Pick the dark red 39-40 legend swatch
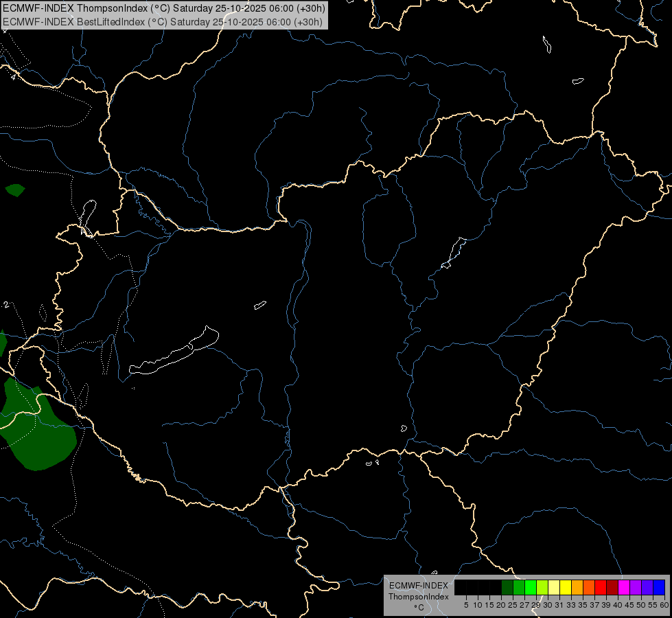This screenshot has height=618, width=672. coord(612,588)
